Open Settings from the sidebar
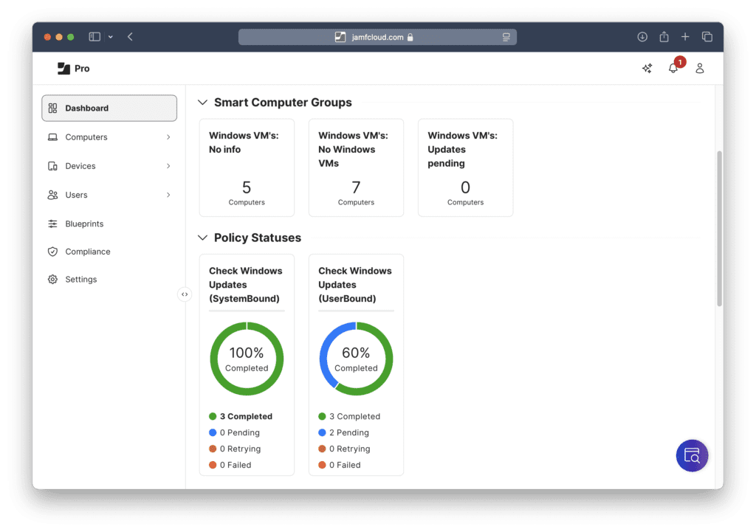The height and width of the screenshot is (532, 756). 80,280
